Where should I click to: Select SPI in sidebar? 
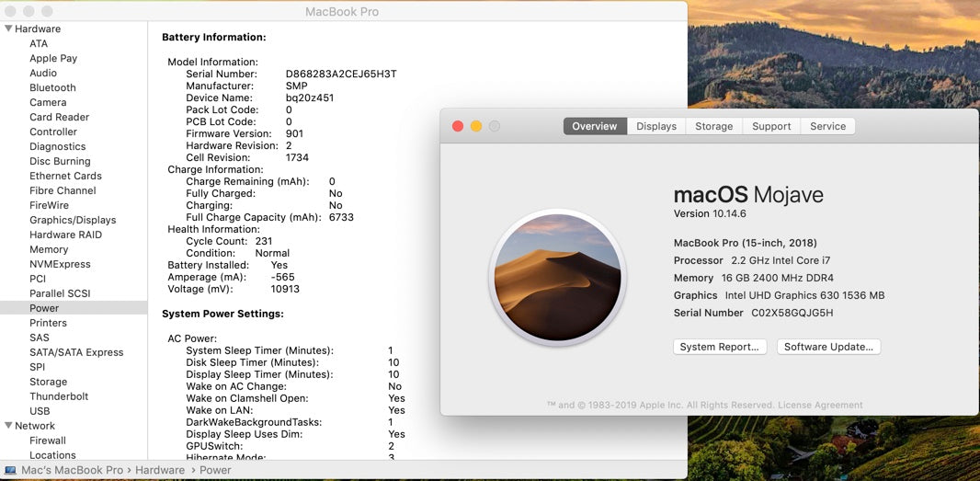[37, 367]
